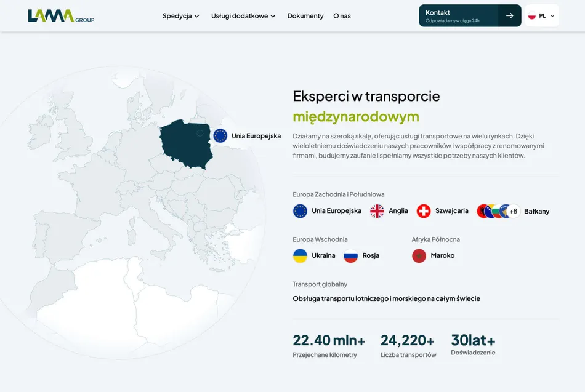Image resolution: width=585 pixels, height=392 pixels.
Task: Click the Bałkany region label
Action: click(x=536, y=211)
